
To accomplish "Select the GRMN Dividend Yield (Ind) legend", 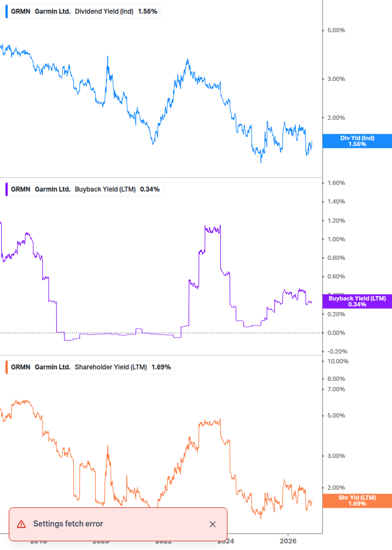I will pos(84,11).
